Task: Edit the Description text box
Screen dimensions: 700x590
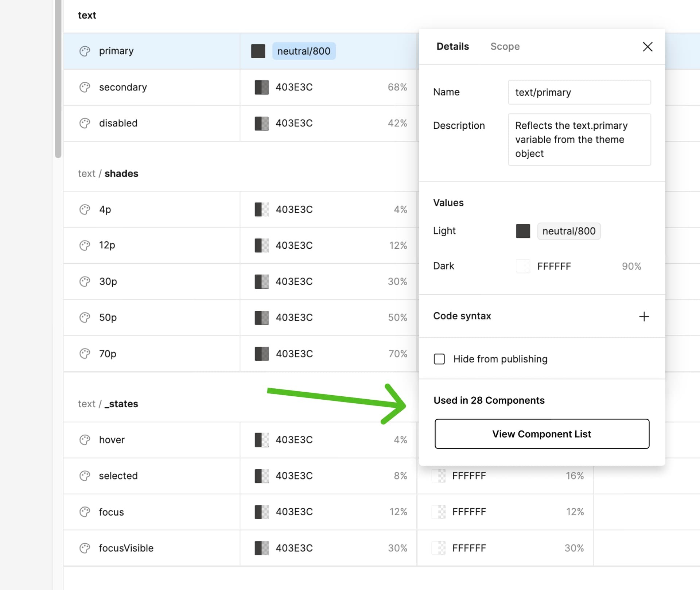Action: (579, 140)
